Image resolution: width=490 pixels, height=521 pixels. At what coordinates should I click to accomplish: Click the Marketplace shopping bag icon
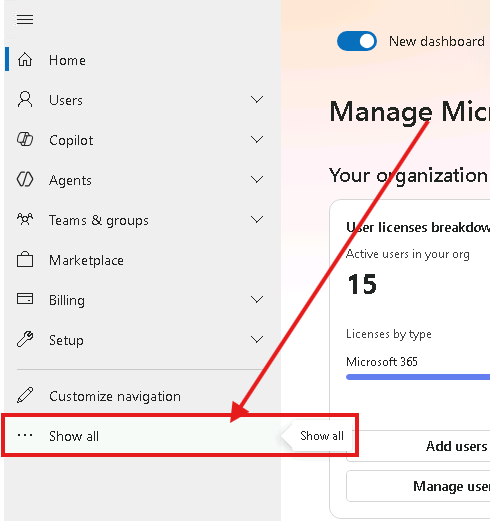(x=25, y=259)
